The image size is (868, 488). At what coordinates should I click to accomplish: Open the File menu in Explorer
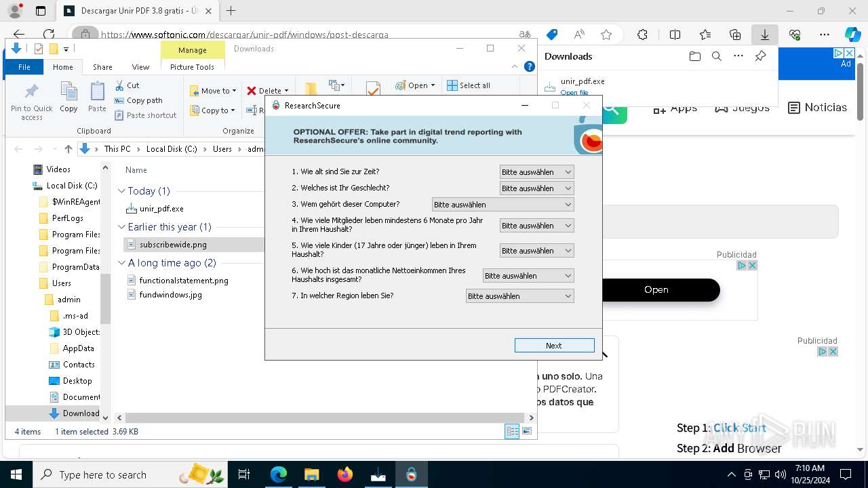point(24,67)
